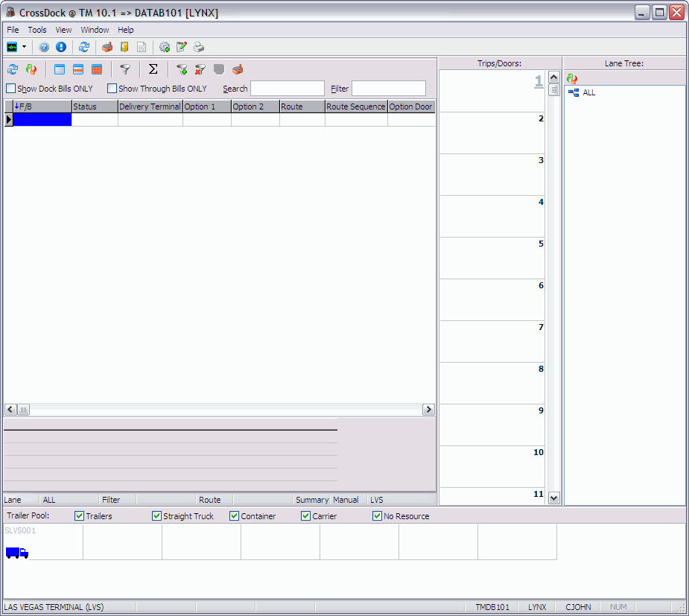Image resolution: width=689 pixels, height=616 pixels.
Task: Disable the No Resource checkbox
Action: [377, 515]
